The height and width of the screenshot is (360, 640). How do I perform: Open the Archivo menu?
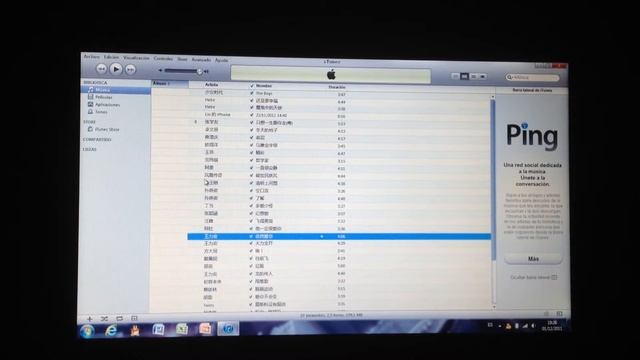[91, 57]
